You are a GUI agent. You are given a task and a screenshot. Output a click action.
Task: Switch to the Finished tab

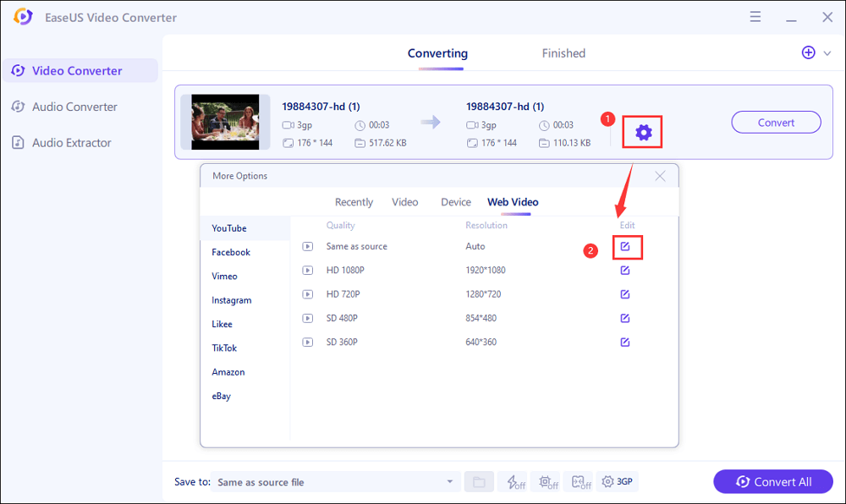coord(563,52)
